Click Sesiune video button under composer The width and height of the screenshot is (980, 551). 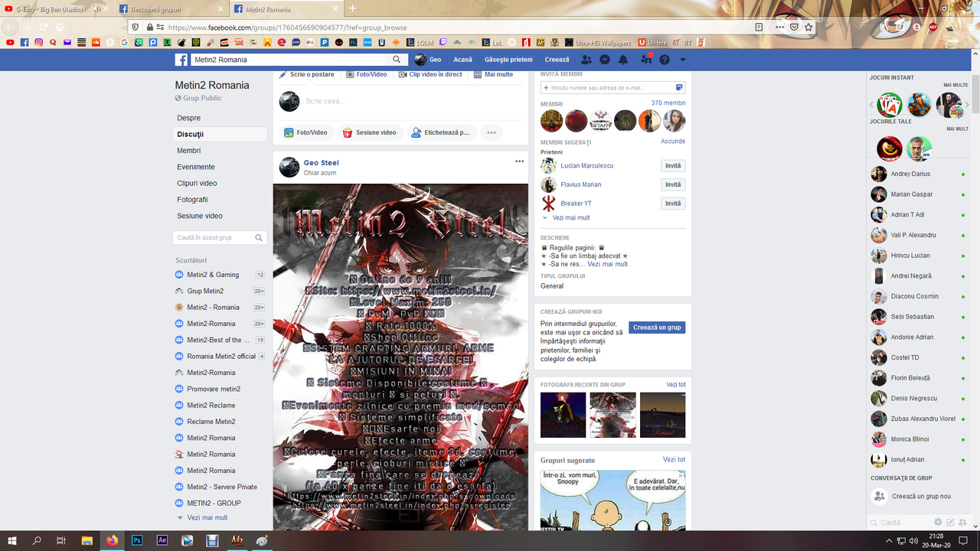[x=369, y=132]
